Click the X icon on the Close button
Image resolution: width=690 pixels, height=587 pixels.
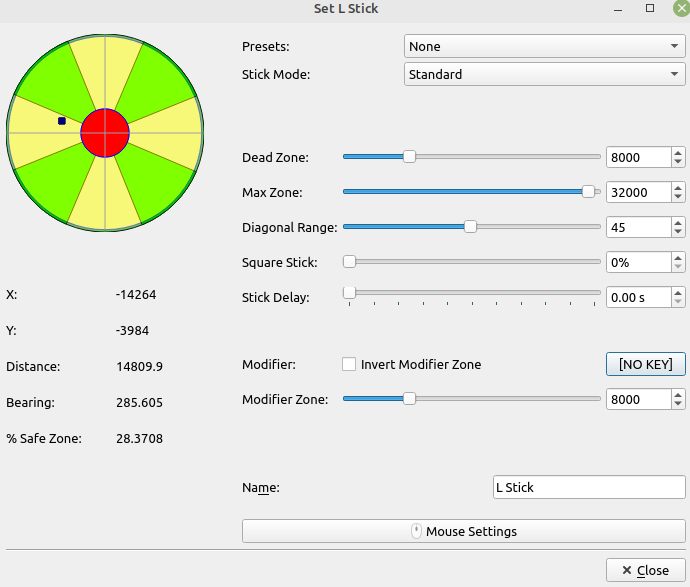(x=627, y=570)
